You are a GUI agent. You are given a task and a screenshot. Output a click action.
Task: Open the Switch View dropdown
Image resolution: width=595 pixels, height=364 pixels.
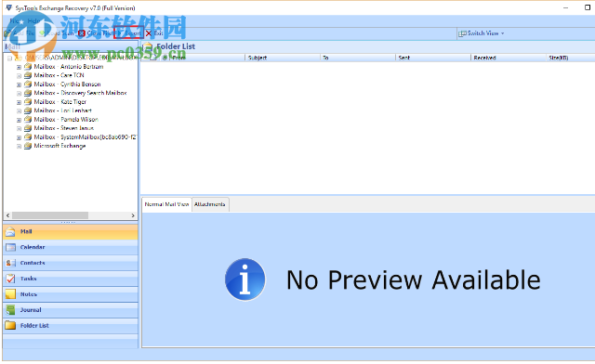[x=482, y=33]
